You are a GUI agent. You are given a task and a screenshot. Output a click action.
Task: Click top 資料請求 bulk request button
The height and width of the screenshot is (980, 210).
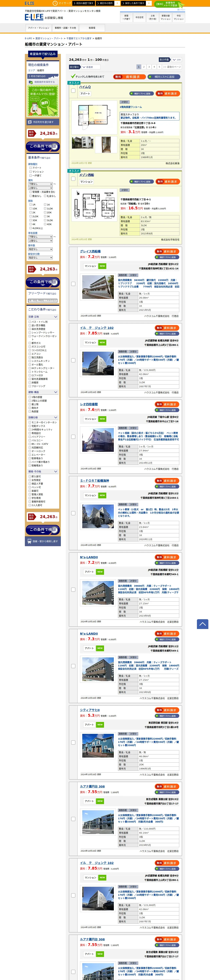[x=129, y=76]
